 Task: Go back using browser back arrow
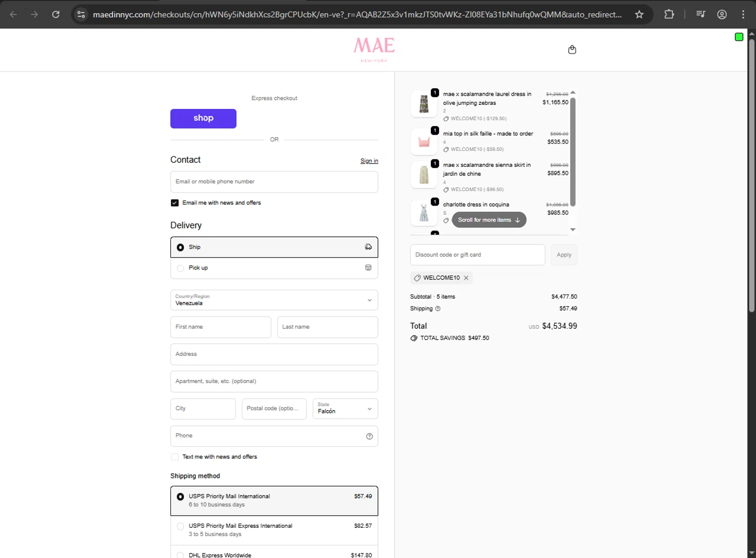click(14, 14)
